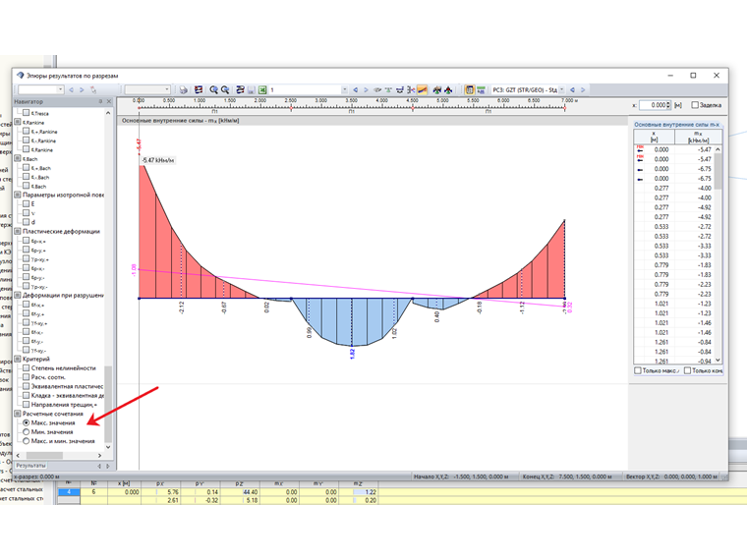The width and height of the screenshot is (747, 560).
Task: Click the highlighted cell '4' in bottom table
Action: [x=69, y=492]
